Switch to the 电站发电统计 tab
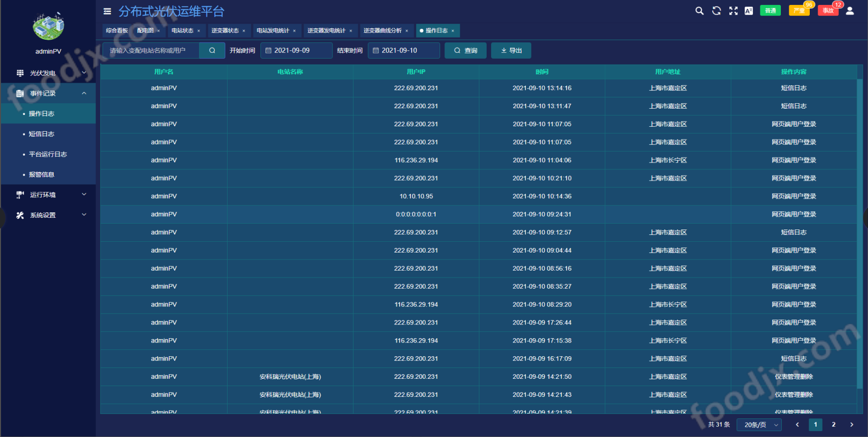 coord(273,31)
